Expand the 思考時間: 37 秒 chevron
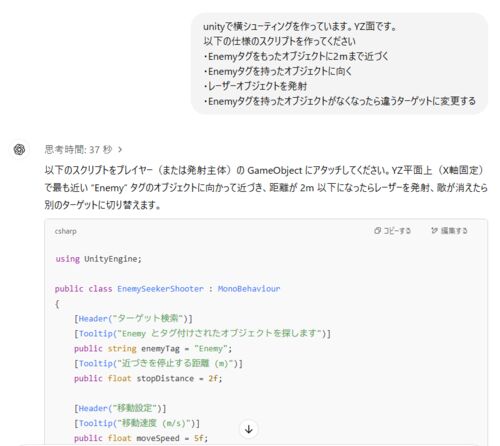 click(120, 150)
